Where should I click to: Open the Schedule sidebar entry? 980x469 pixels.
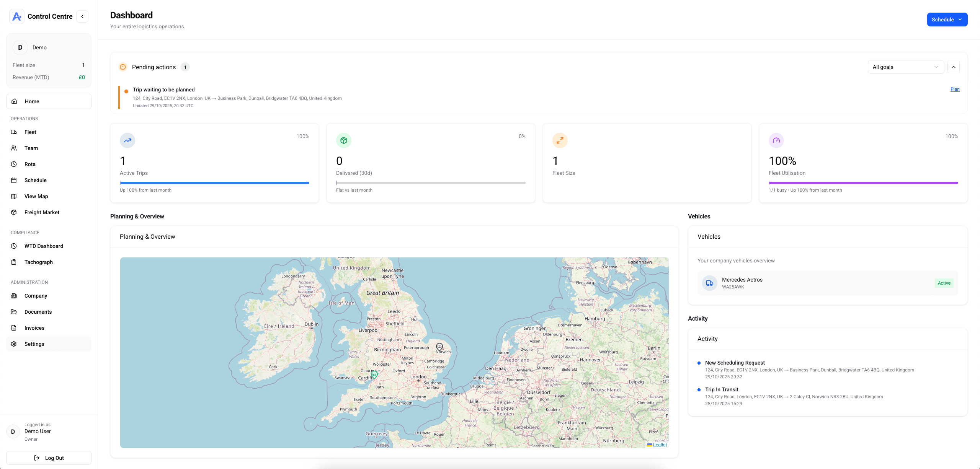[35, 180]
